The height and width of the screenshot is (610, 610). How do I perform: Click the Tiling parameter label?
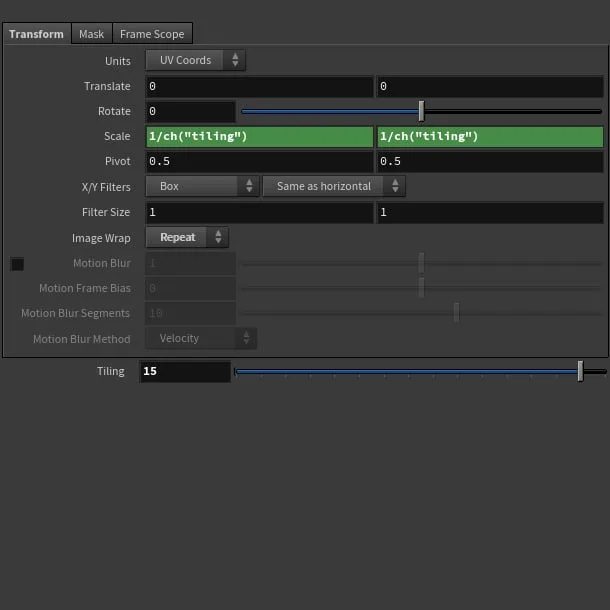pyautogui.click(x=111, y=372)
